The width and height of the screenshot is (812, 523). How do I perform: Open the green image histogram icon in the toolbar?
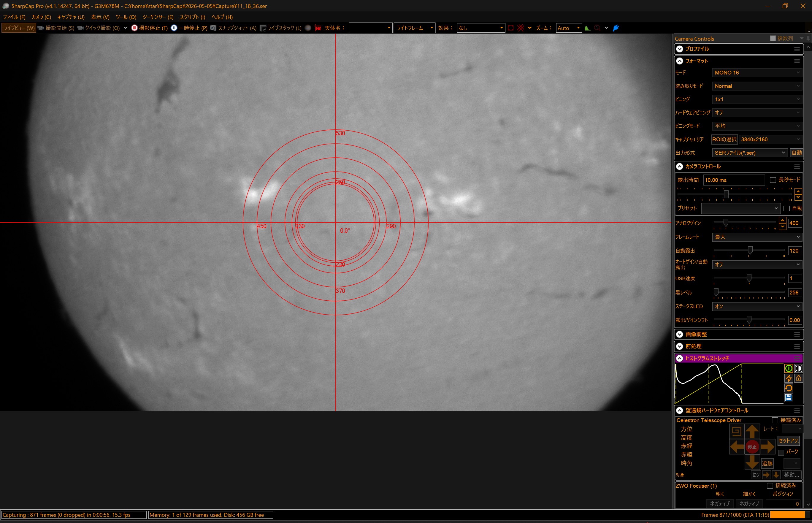coord(587,28)
